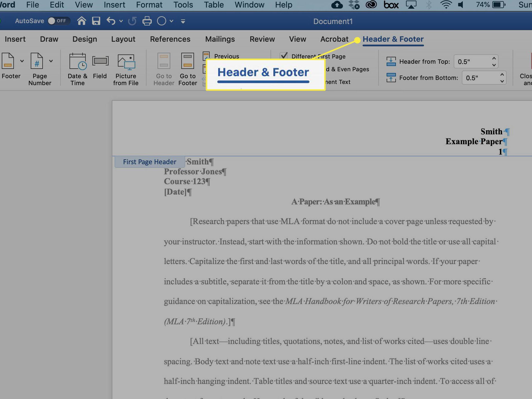Click the Previous navigation button
The image size is (532, 399).
pyautogui.click(x=221, y=56)
